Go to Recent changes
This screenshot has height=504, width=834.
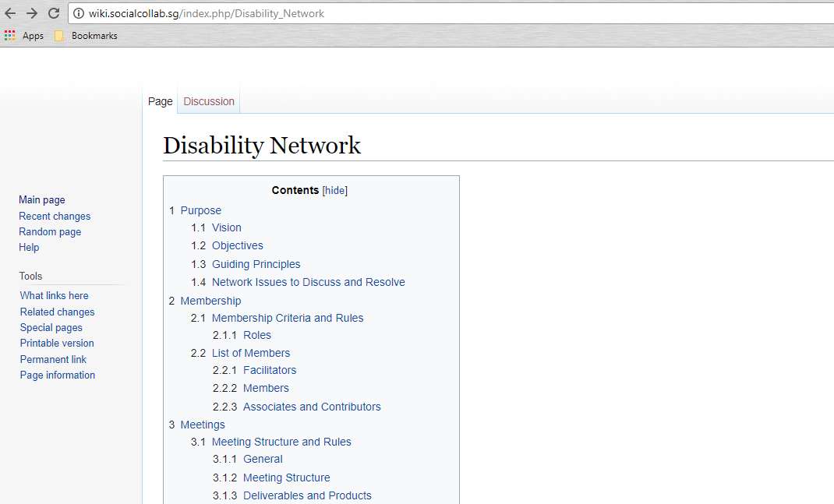[55, 217]
